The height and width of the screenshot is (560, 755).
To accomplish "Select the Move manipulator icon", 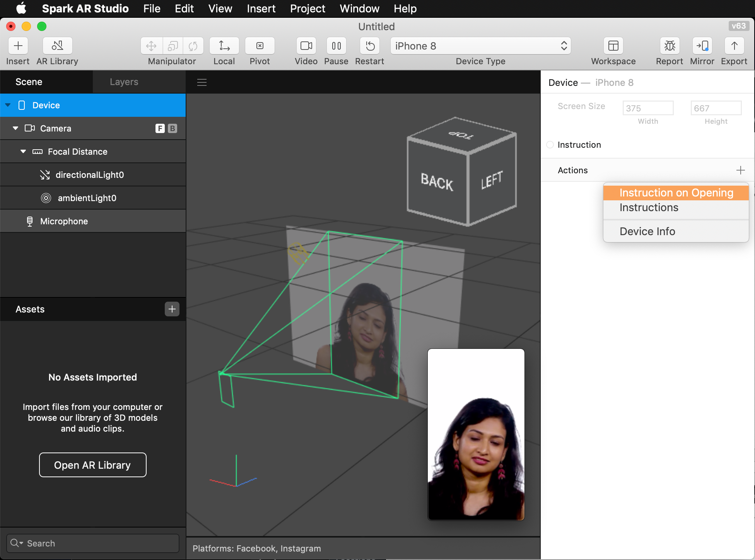I will [151, 46].
